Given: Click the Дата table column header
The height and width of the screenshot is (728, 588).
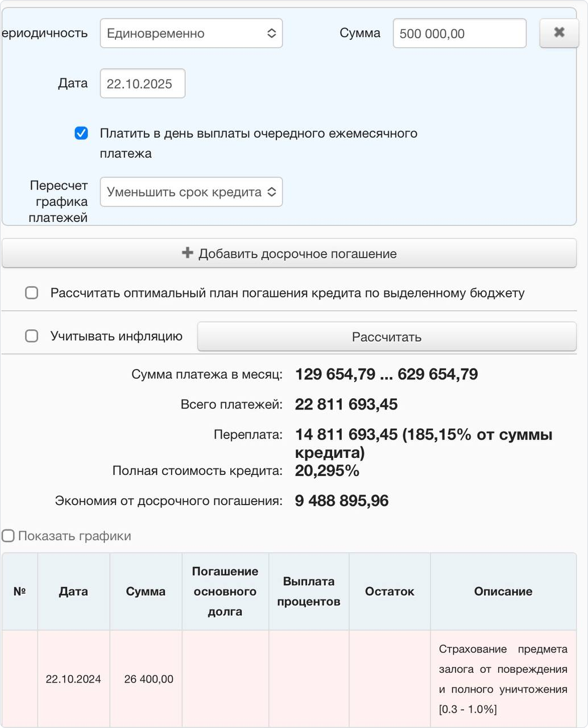Looking at the screenshot, I should point(73,591).
